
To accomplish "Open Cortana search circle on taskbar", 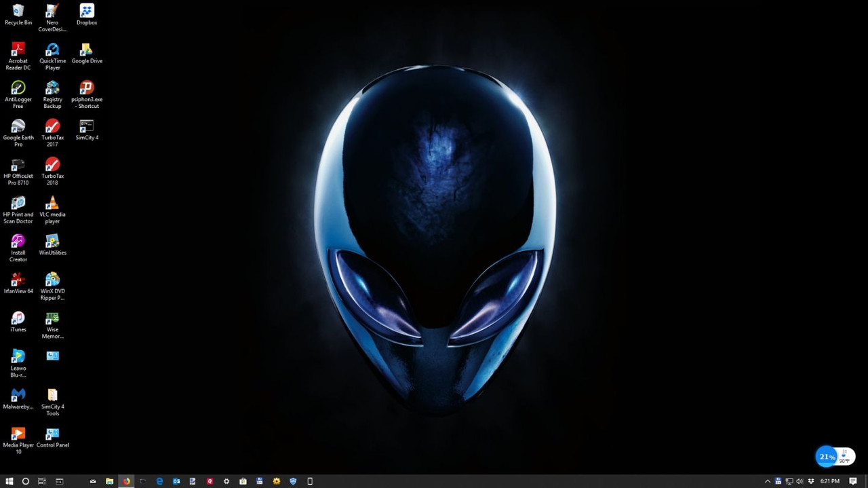I will pyautogui.click(x=26, y=481).
